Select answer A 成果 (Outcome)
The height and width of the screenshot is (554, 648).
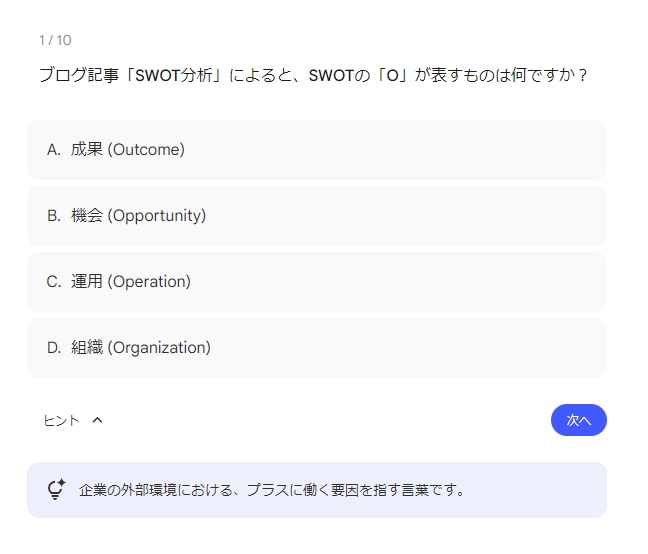316,150
